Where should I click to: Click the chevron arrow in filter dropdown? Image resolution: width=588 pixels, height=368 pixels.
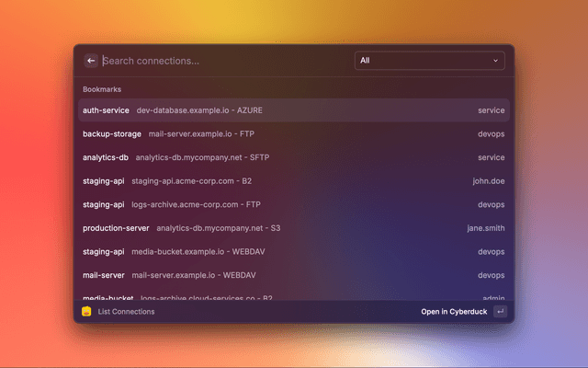pyautogui.click(x=496, y=61)
